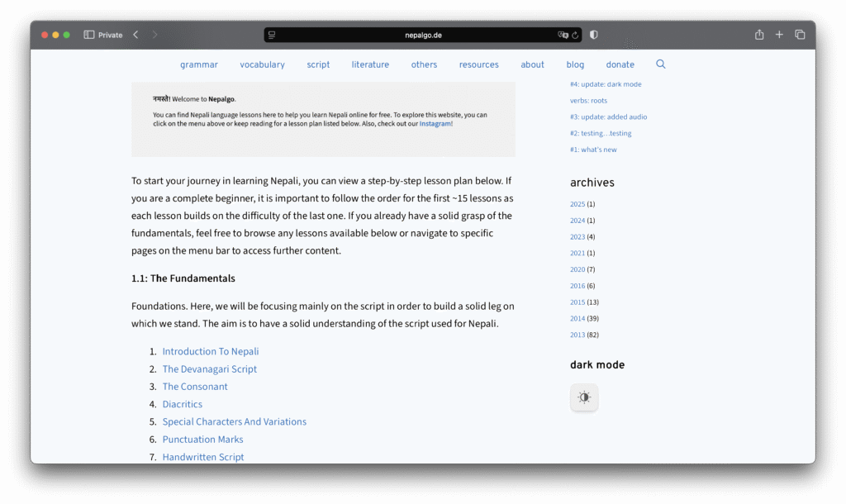Go forward with the forward arrow

[154, 35]
